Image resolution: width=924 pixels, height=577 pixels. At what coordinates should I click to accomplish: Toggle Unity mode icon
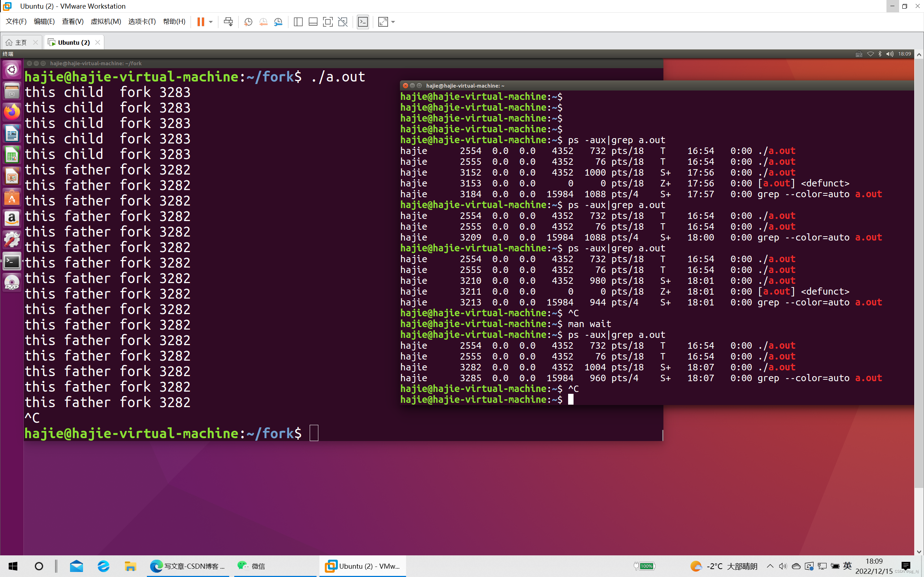pyautogui.click(x=343, y=22)
